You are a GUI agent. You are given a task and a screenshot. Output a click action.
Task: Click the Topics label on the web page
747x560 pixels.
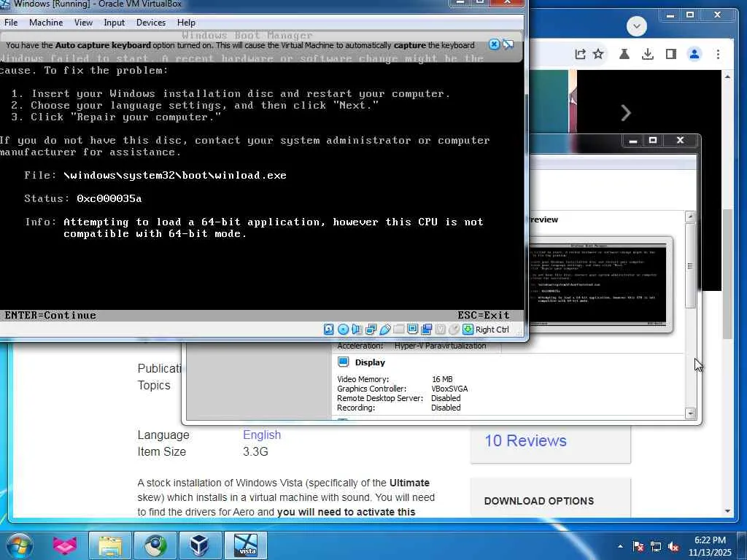154,385
